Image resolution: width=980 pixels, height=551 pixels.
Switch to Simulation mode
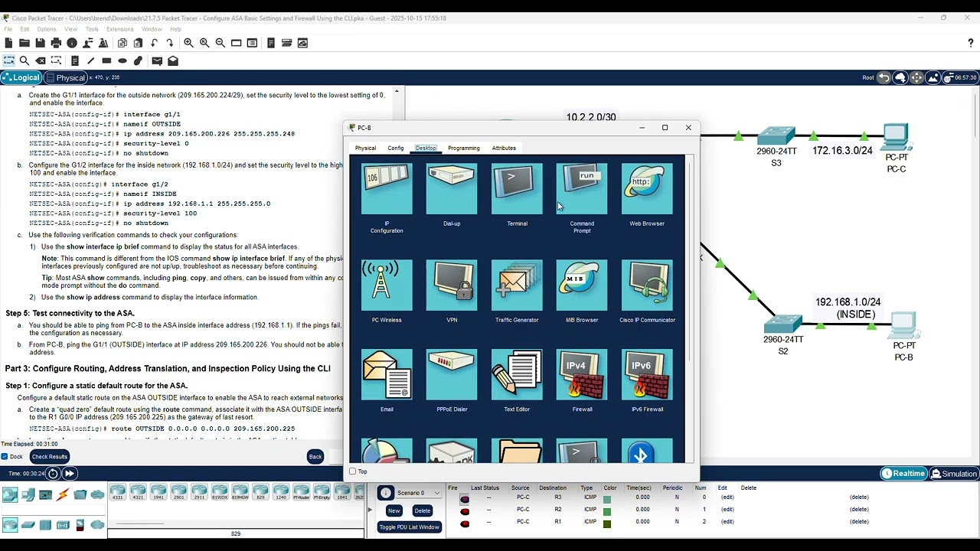pos(953,474)
